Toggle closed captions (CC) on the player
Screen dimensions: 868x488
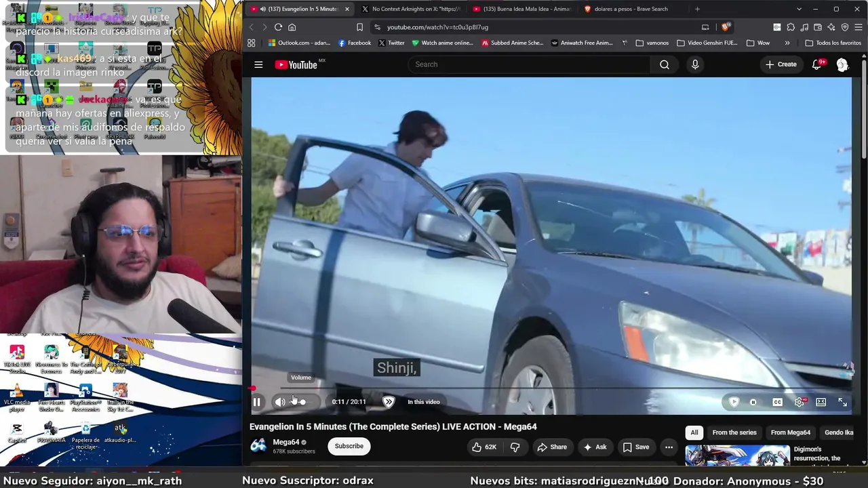click(777, 402)
